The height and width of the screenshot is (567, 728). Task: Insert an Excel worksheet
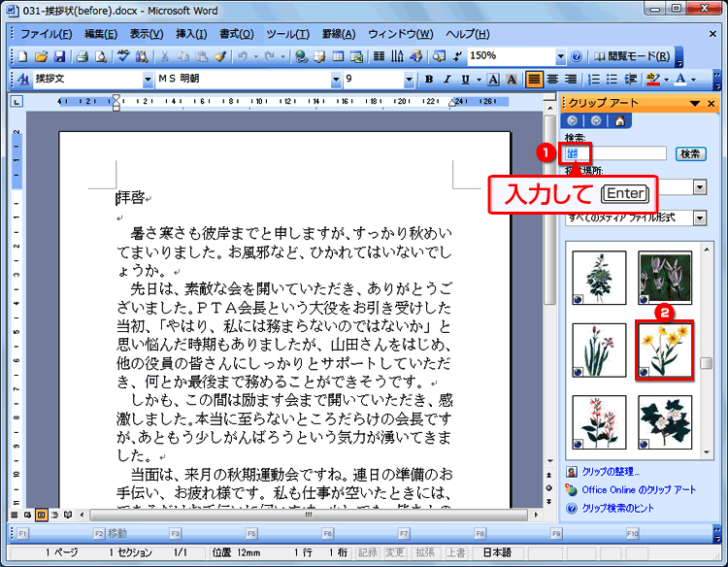(x=356, y=56)
